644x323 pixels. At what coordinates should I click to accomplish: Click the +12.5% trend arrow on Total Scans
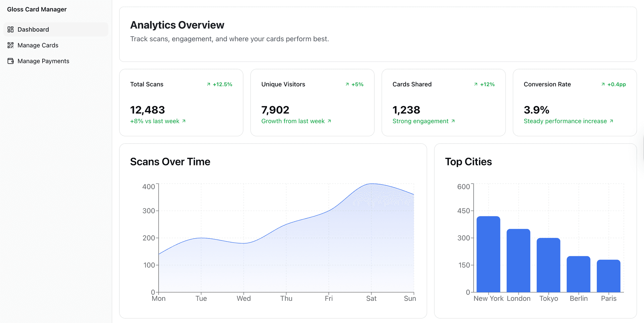pyautogui.click(x=208, y=85)
